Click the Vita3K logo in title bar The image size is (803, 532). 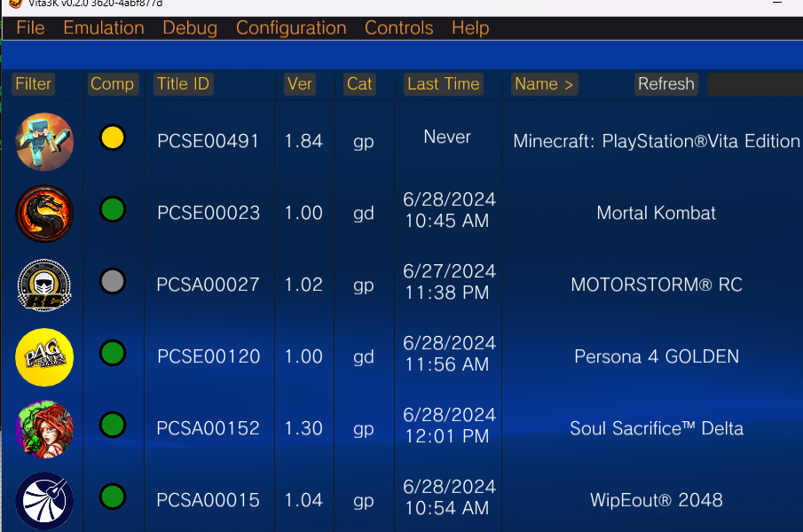pos(16,4)
